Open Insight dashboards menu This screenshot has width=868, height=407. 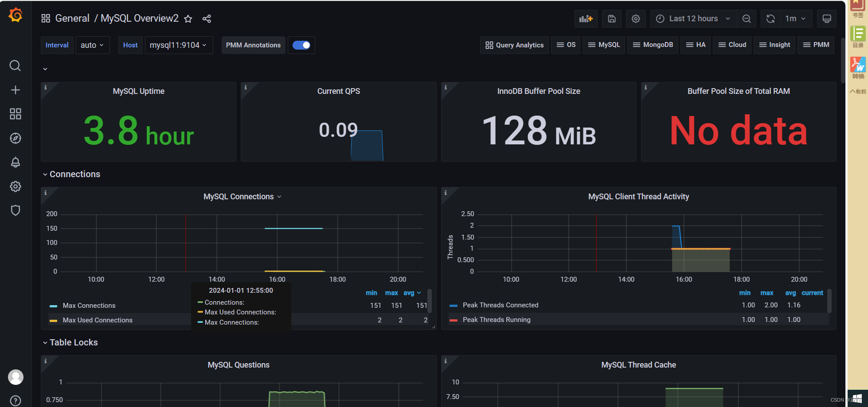click(774, 45)
